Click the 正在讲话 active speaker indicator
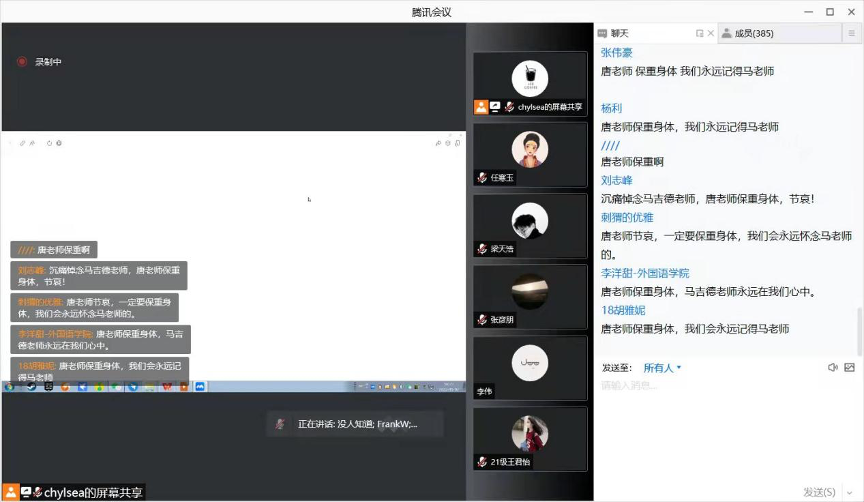The width and height of the screenshot is (864, 502). (x=355, y=424)
